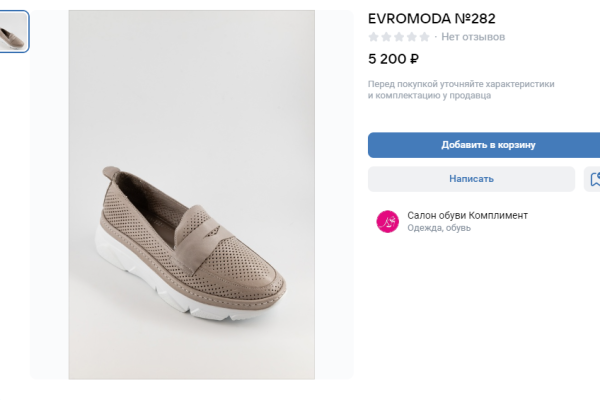
Task: Select the small shoe thumbnail preview
Action: point(14,32)
